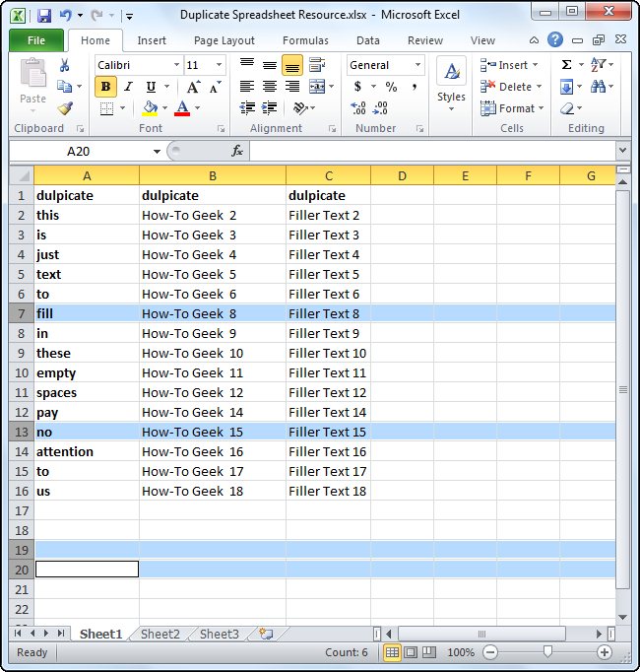Open the Sort and Filter icon

point(598,65)
